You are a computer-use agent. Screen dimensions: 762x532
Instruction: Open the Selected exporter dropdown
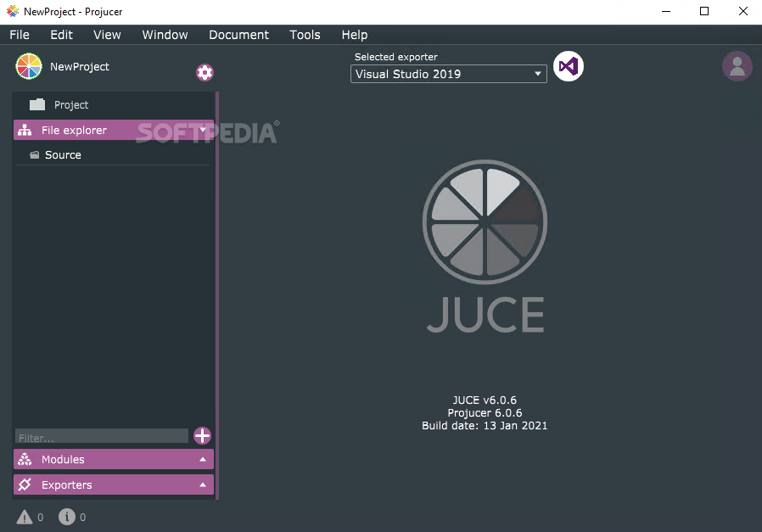449,74
